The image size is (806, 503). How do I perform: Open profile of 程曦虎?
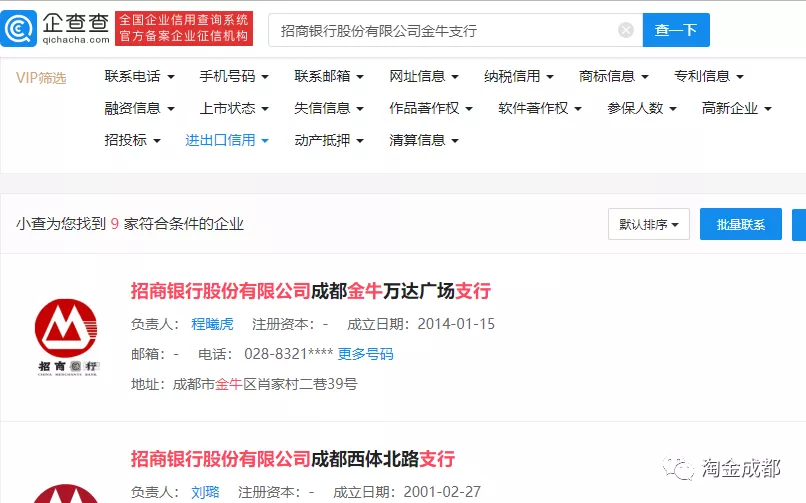pyautogui.click(x=212, y=324)
